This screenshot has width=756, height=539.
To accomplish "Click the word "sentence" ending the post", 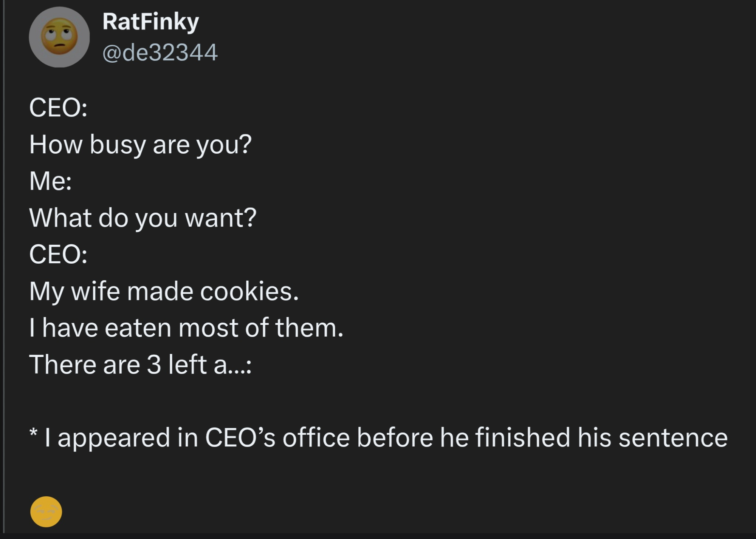I will point(673,438).
